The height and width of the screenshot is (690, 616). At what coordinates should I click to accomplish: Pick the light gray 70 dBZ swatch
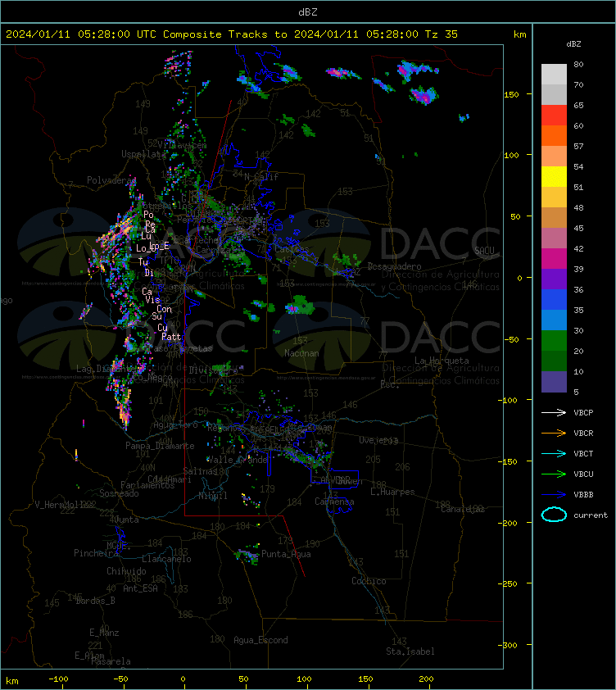554,75
